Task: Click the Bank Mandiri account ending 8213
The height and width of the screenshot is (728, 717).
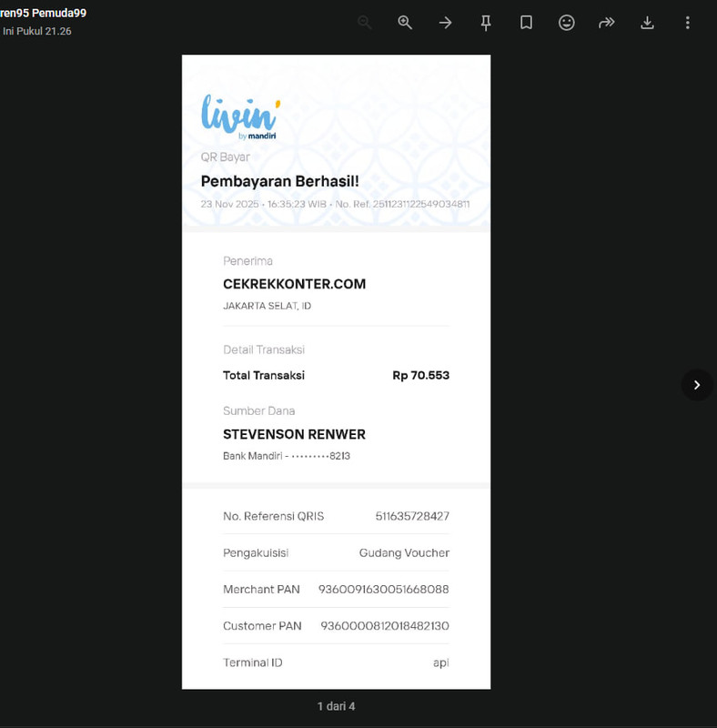Action: pos(287,456)
